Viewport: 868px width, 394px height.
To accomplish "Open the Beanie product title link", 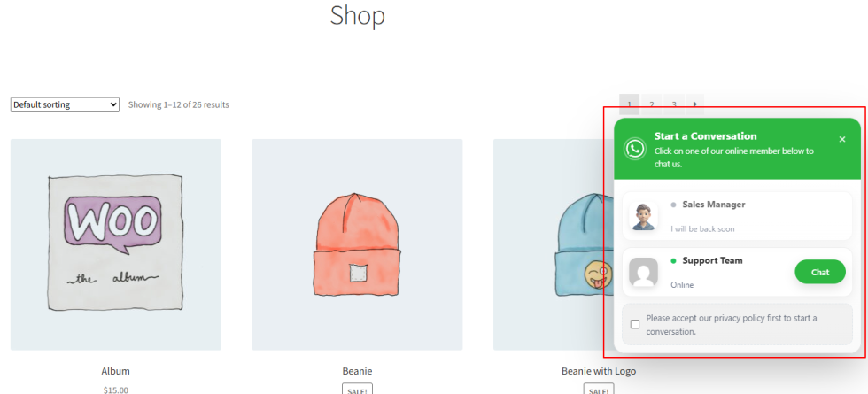I will pyautogui.click(x=357, y=371).
